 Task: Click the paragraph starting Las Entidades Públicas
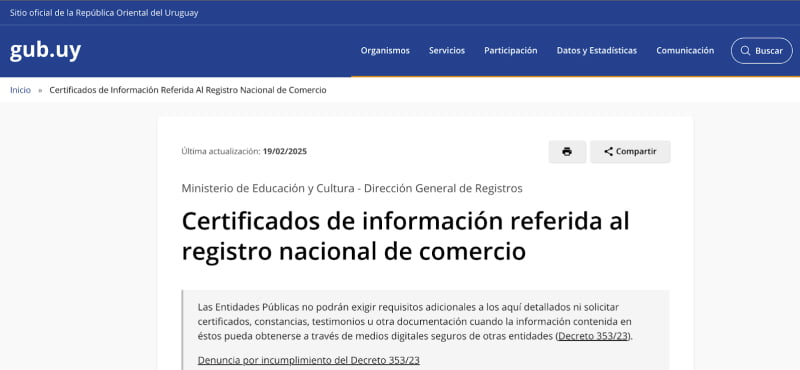pos(415,322)
